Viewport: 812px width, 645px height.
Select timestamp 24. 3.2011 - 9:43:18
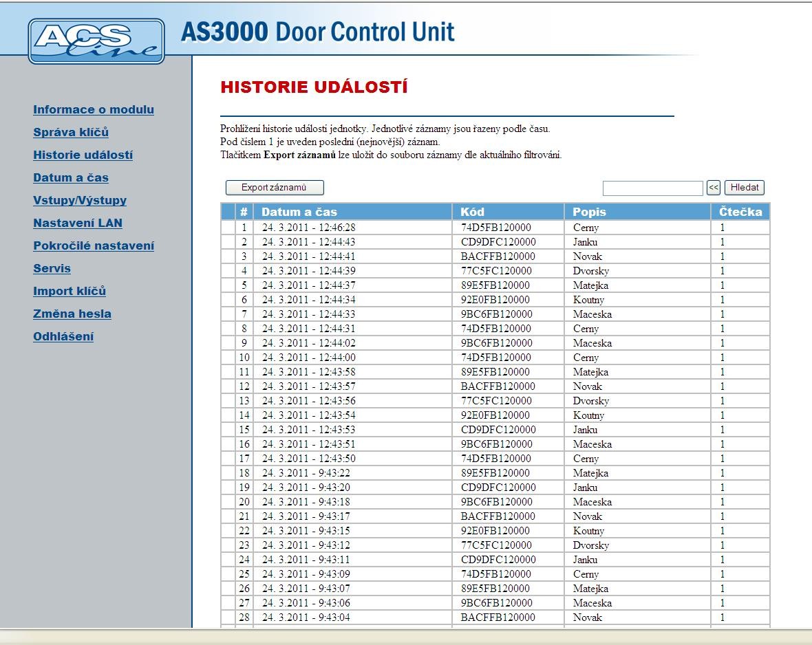coord(306,501)
